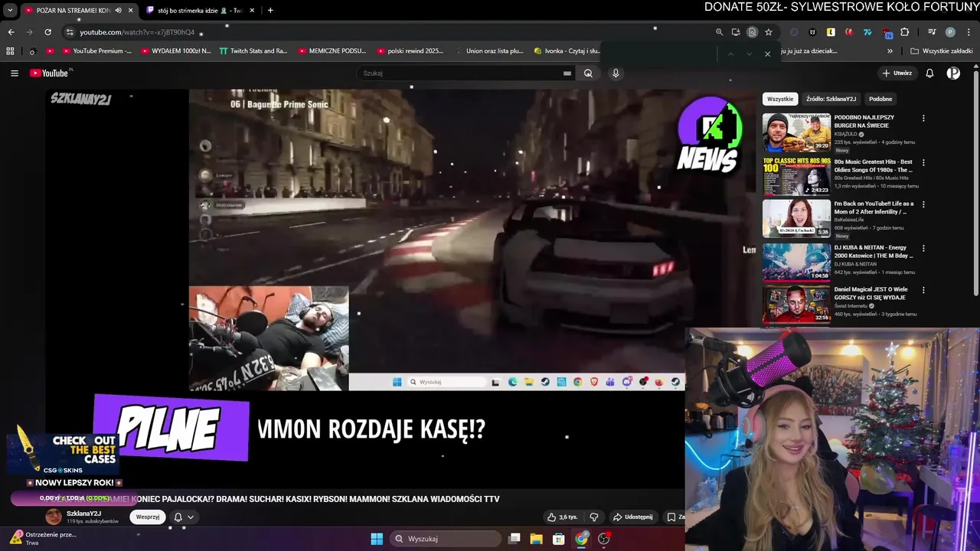
Task: Open the YouTube account avatar
Action: pyautogui.click(x=953, y=73)
